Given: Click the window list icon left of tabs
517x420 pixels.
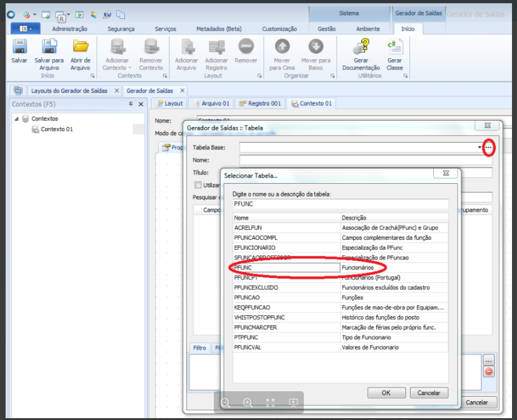Looking at the screenshot, I should pos(18,91).
